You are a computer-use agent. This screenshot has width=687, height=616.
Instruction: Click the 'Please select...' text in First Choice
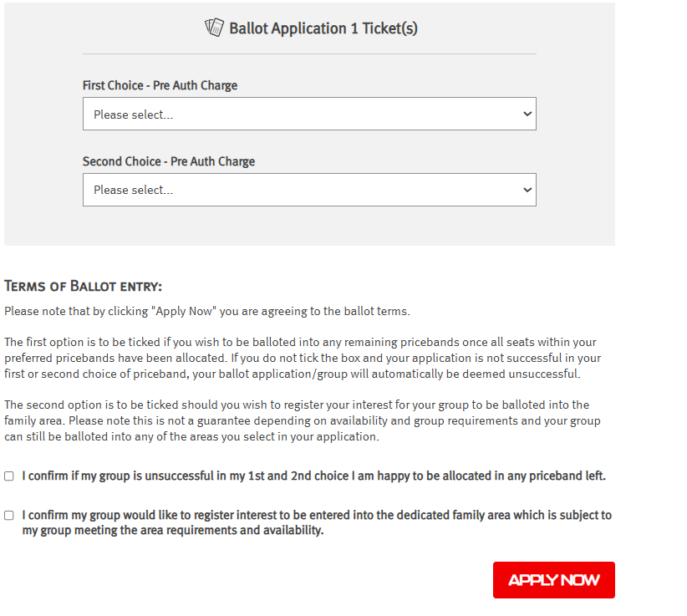pyautogui.click(x=133, y=115)
